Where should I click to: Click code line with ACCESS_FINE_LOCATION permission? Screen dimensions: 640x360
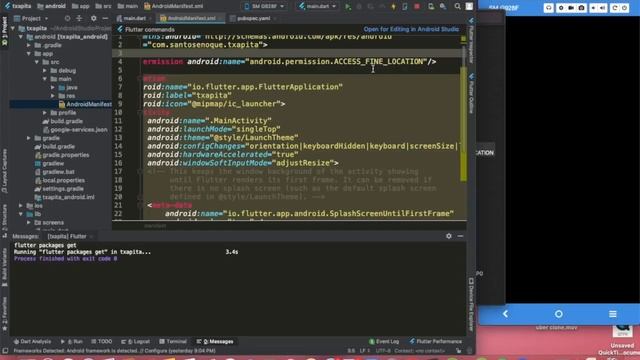[x=289, y=62]
